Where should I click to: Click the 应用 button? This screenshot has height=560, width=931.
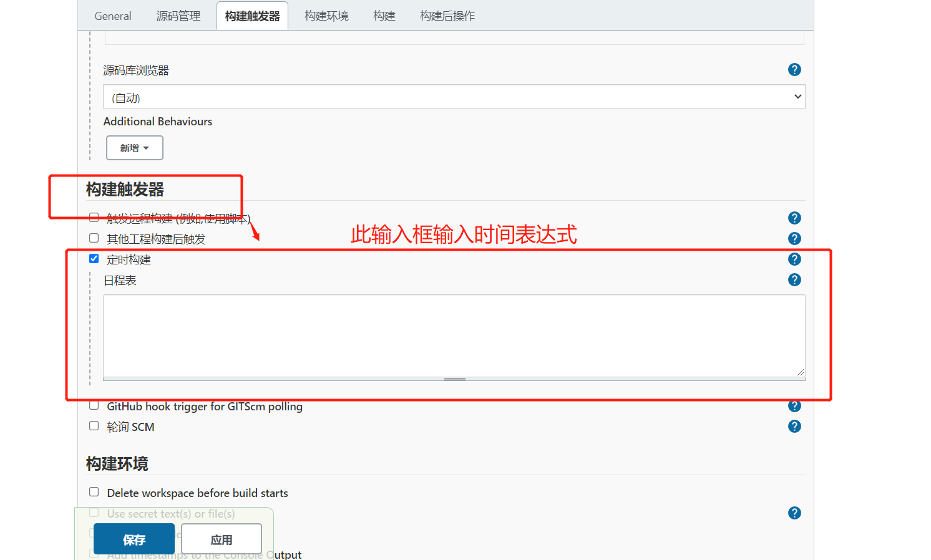coord(222,539)
